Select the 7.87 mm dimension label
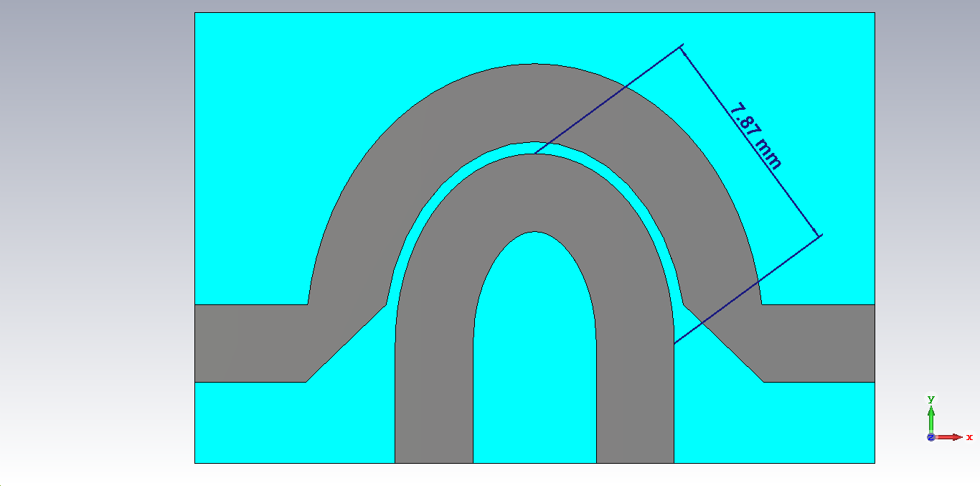 click(x=755, y=136)
